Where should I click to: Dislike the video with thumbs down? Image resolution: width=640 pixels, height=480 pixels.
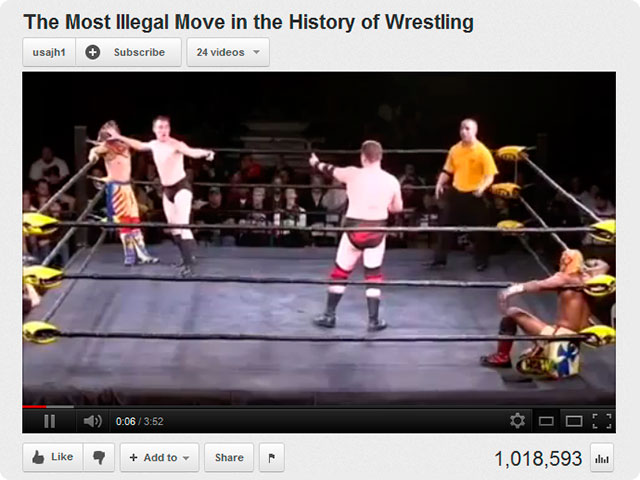(99, 457)
